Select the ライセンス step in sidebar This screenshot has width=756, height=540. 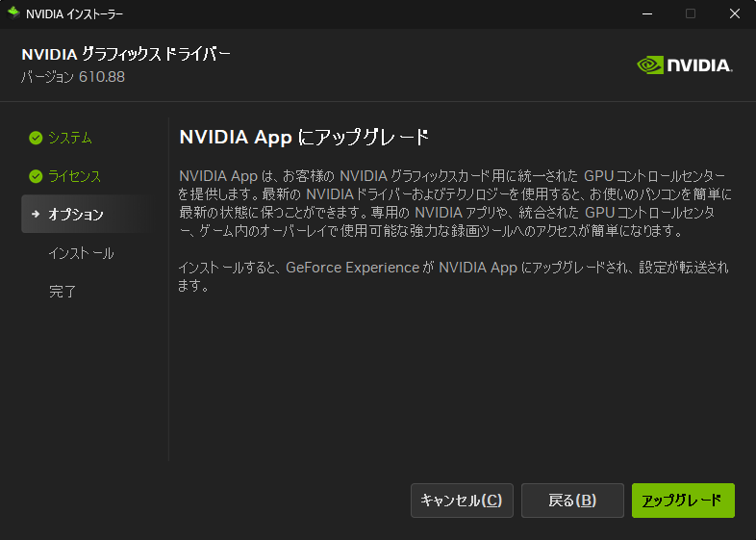[74, 176]
